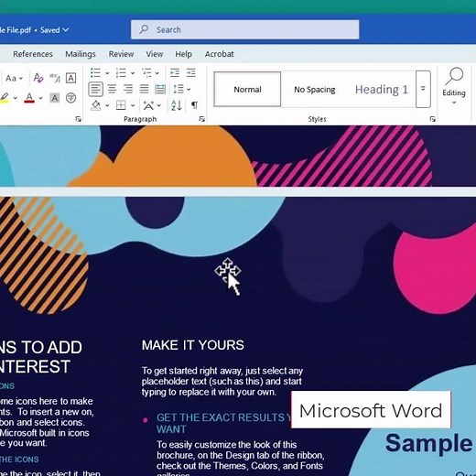Apply yellow text highlight color
Screen dimensions: 476x476
[x=4, y=98]
